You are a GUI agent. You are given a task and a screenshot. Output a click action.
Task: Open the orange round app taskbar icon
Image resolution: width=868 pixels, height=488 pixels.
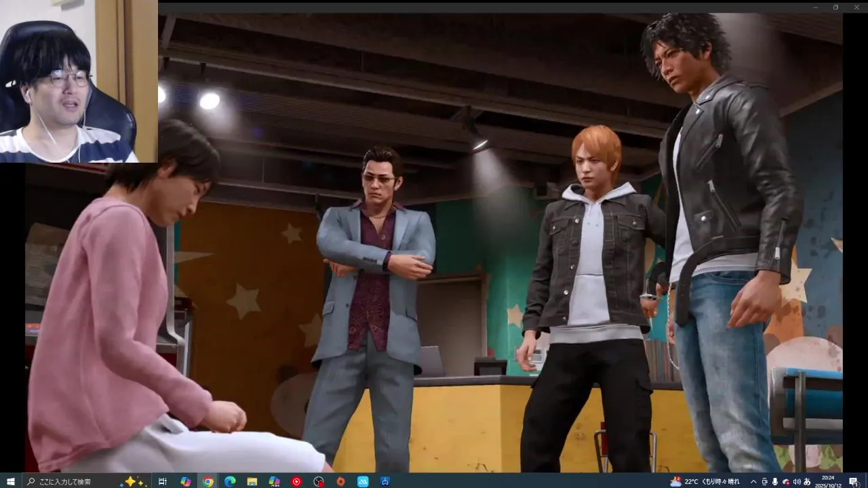(340, 481)
